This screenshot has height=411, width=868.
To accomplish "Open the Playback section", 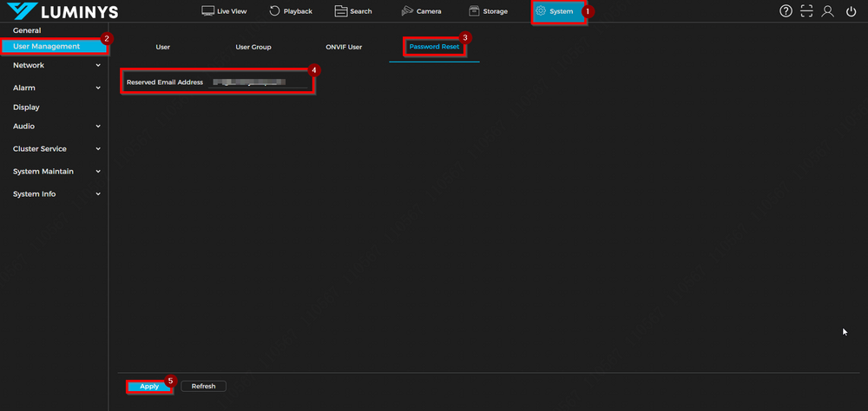I will (291, 11).
